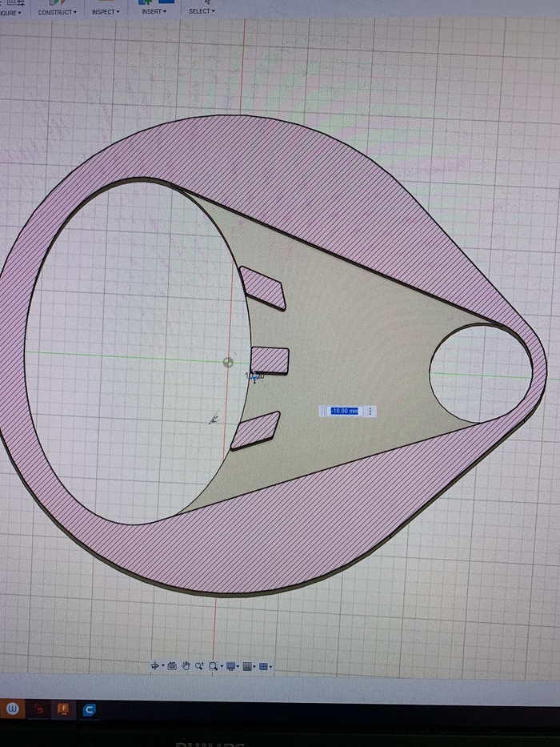Viewport: 560px width, 747px height.
Task: Click the Fit/Zoom Window magnifier icon
Action: (213, 665)
